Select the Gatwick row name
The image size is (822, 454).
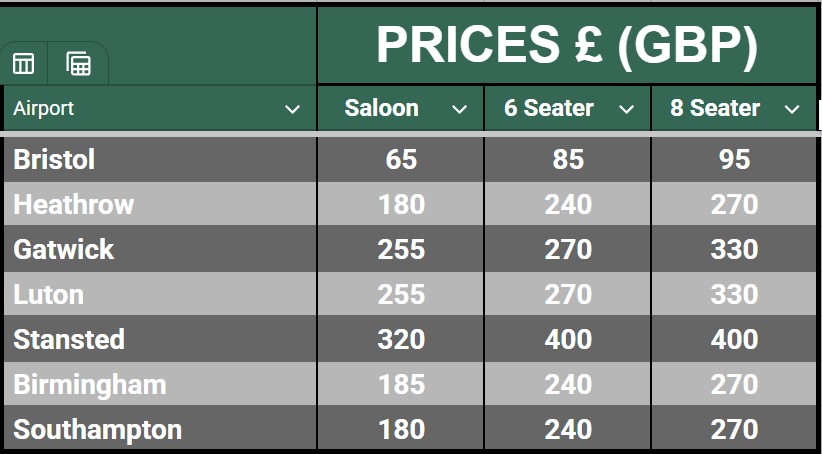coord(64,249)
